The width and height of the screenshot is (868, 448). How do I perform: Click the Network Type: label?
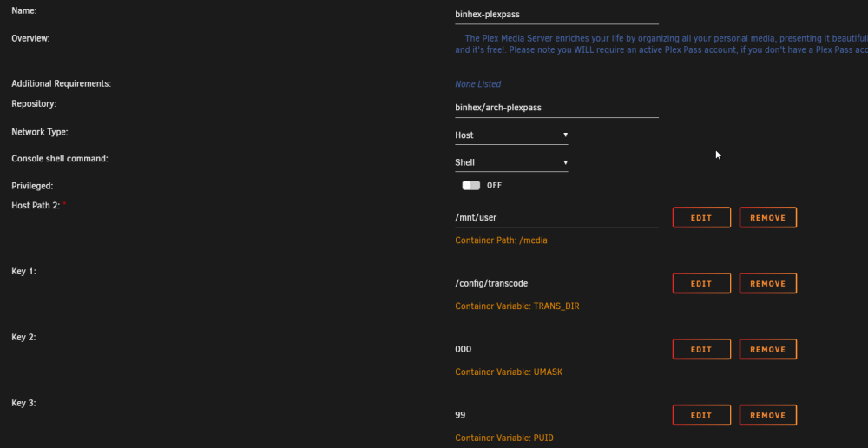click(x=40, y=132)
